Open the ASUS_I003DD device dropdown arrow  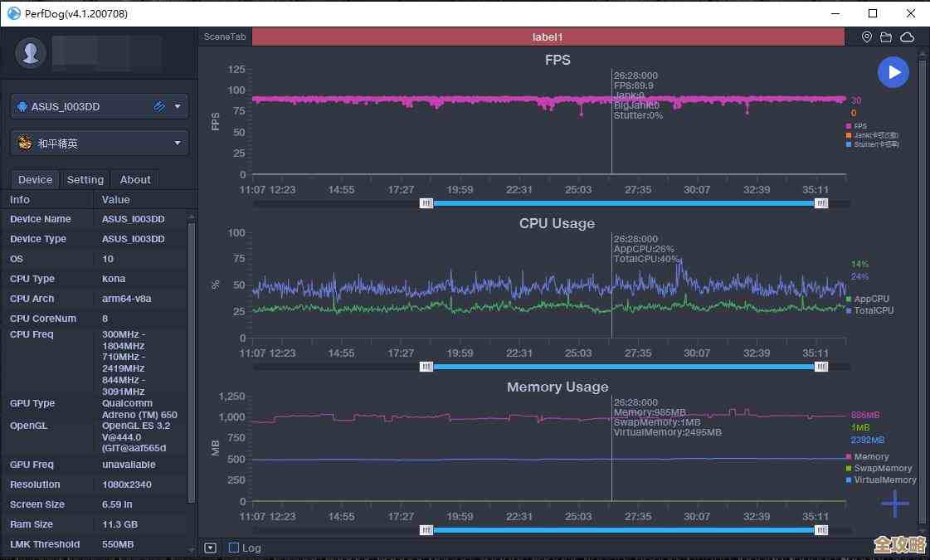[178, 106]
